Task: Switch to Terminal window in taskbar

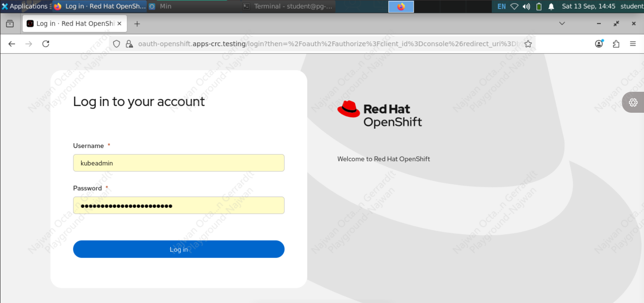Action: (289, 6)
